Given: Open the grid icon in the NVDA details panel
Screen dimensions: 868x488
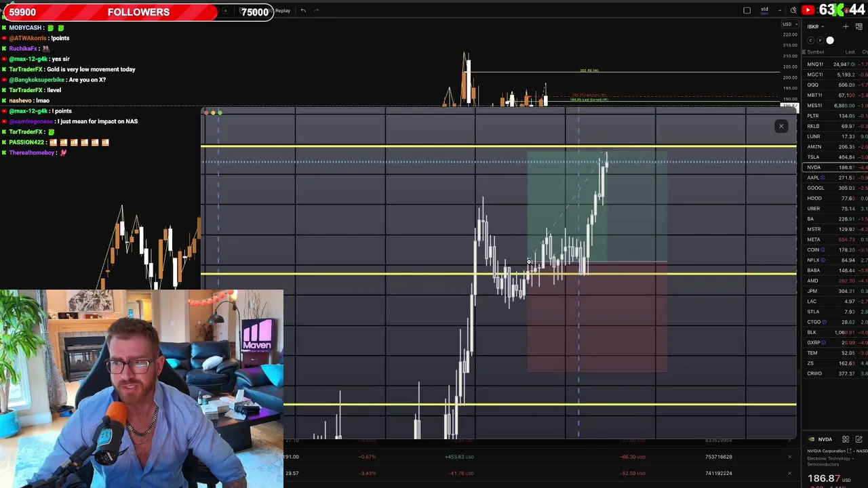Looking at the screenshot, I should (846, 439).
